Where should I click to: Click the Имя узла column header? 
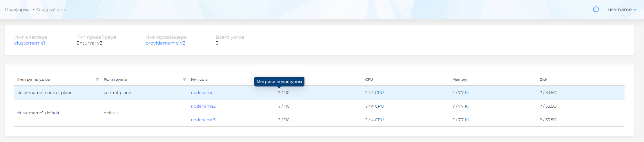(x=199, y=80)
